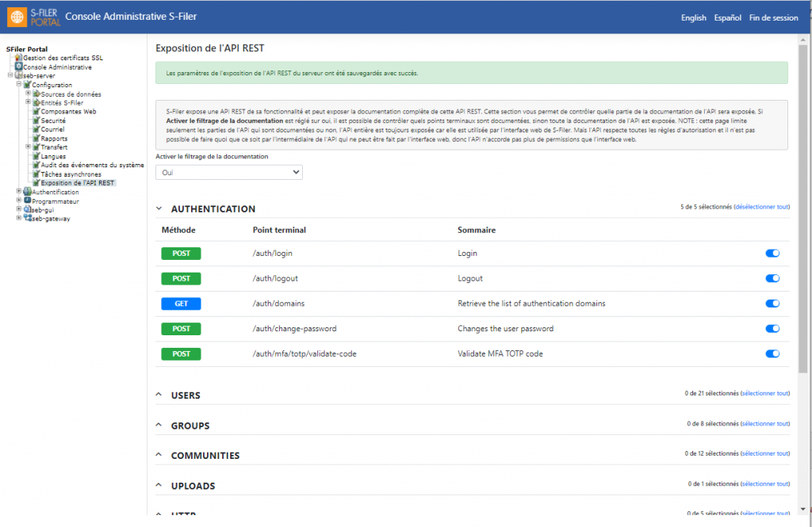Click the Composantes Web icon
Screen dimensions: 812x527
coord(36,111)
